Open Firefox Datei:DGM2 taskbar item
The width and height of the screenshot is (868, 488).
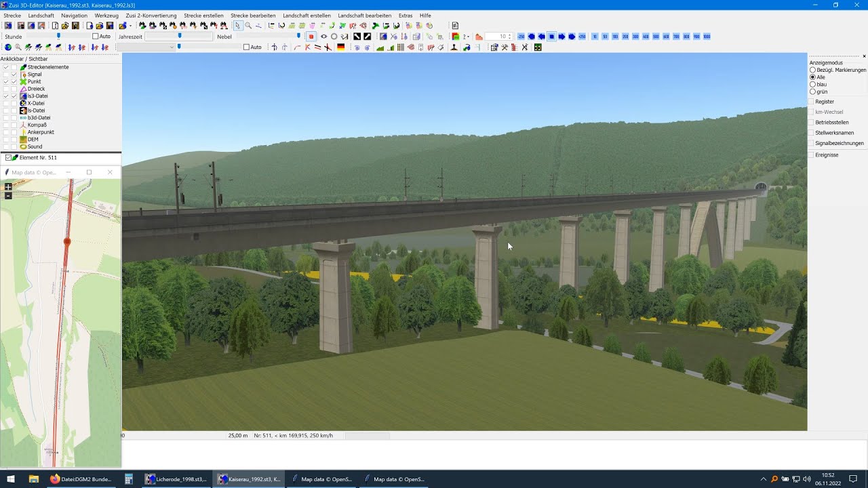coord(80,479)
